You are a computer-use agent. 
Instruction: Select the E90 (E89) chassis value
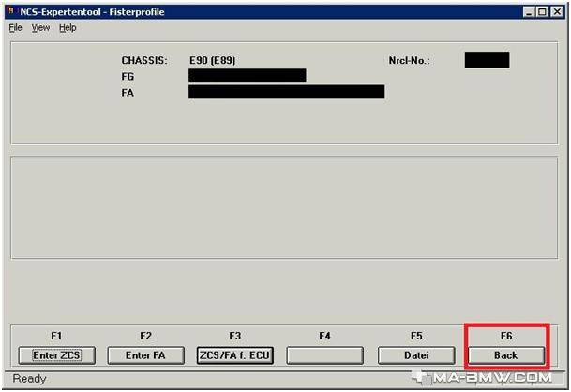point(212,60)
